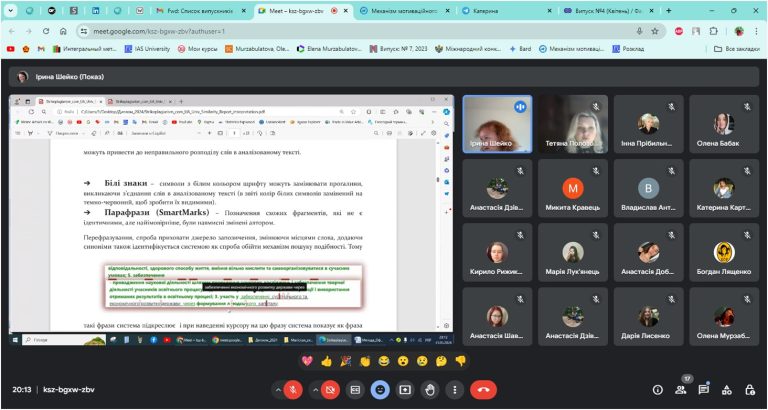Click the shared presentation screen area
This screenshot has height=410, width=768.
point(231,220)
